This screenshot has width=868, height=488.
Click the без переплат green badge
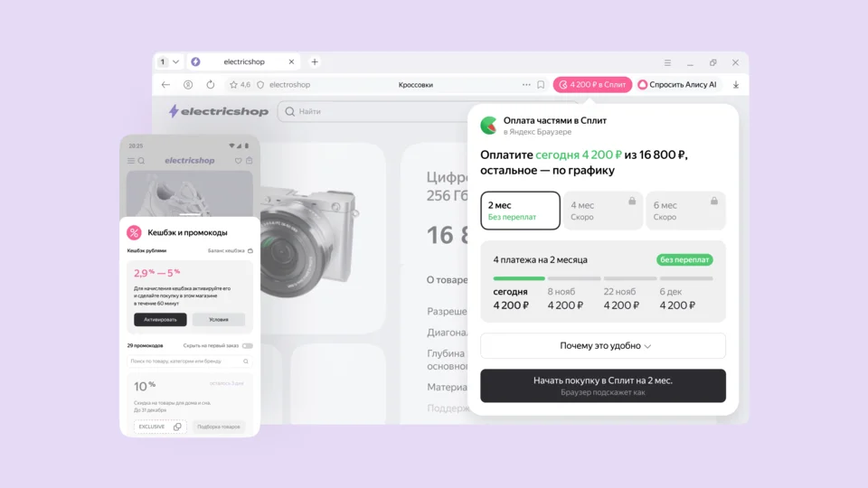coord(684,259)
